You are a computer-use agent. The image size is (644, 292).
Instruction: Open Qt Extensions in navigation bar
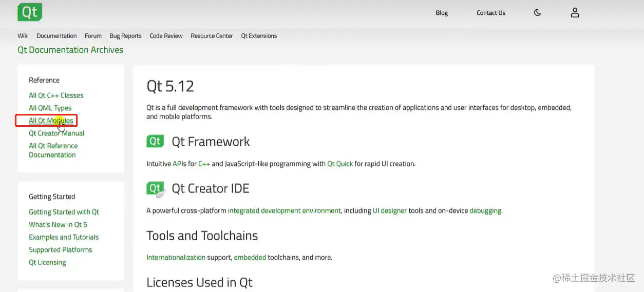tap(259, 36)
